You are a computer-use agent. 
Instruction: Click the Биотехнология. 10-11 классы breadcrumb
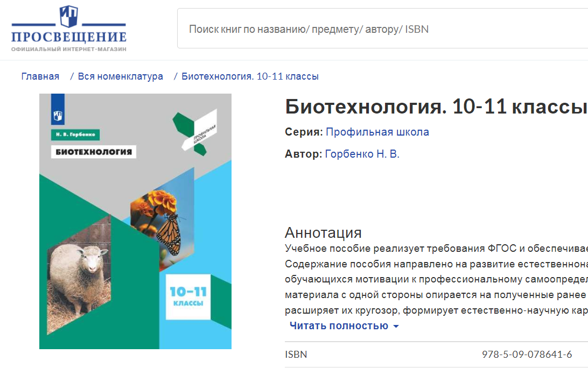[250, 76]
